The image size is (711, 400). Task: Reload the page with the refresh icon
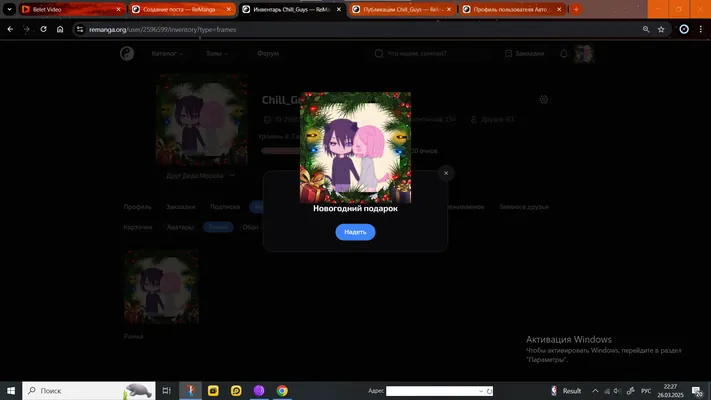click(44, 29)
